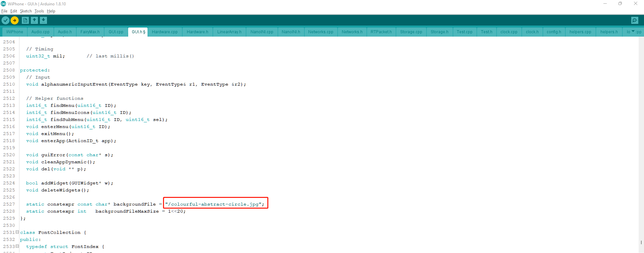Open the File menu
The height and width of the screenshot is (253, 644).
click(x=4, y=11)
